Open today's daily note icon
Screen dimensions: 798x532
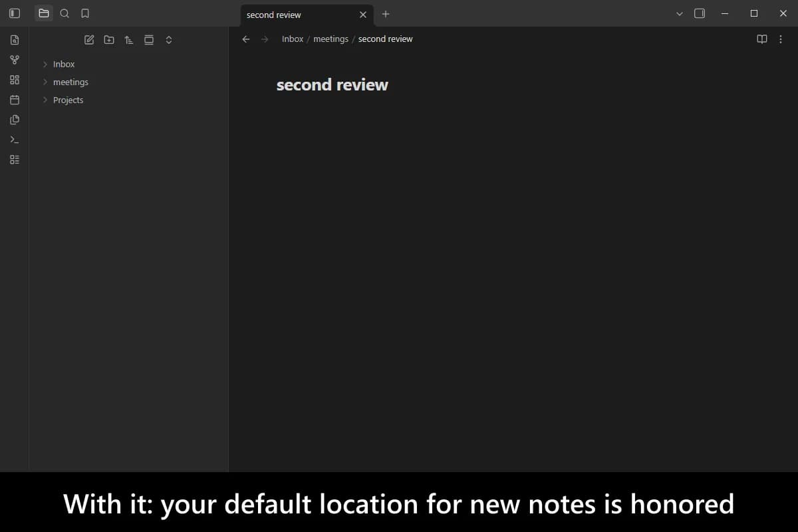15,100
